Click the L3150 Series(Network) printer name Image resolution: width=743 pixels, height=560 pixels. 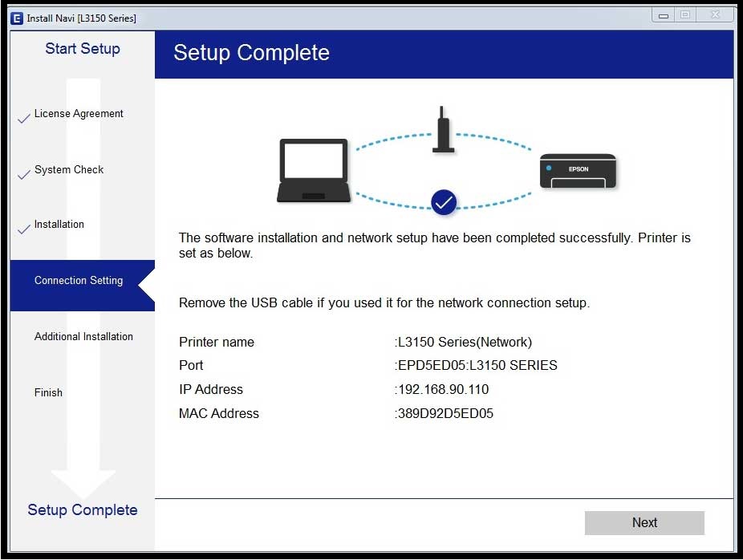pos(464,342)
